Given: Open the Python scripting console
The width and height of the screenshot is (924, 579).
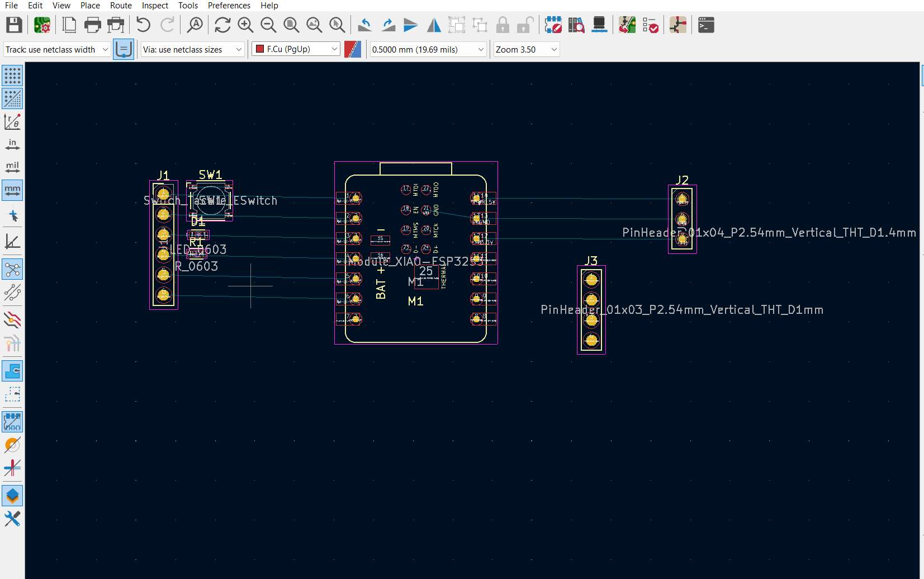Looking at the screenshot, I should coord(706,25).
